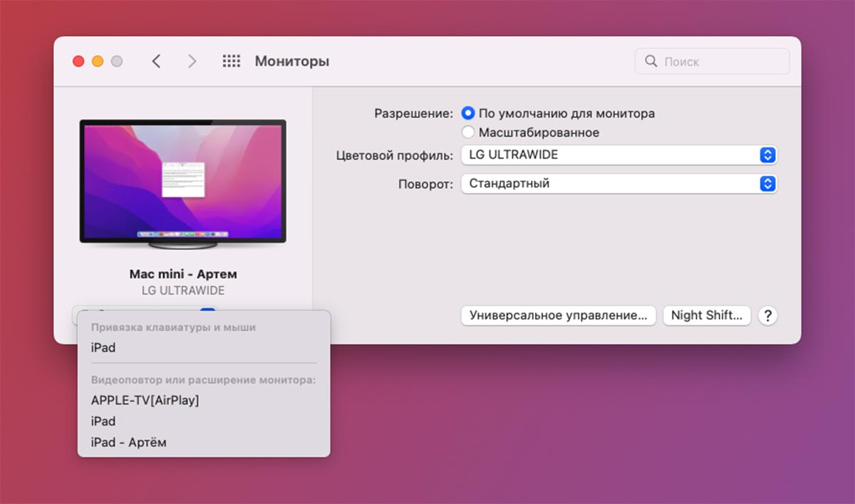Open the 'Цветовой профиль' LG ULTRAWIDE dropdown
This screenshot has height=504, width=855.
click(x=618, y=154)
